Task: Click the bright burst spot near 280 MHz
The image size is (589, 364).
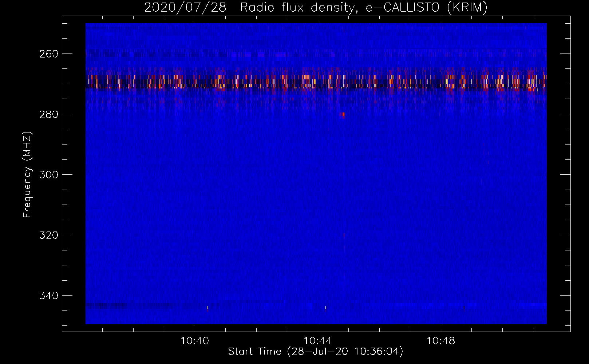Action: pos(343,115)
